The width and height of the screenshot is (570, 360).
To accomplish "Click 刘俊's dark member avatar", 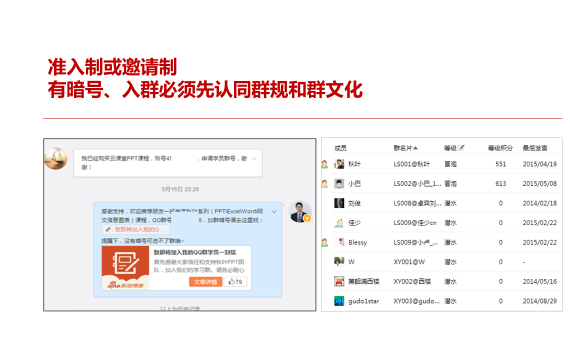I will 339,203.
